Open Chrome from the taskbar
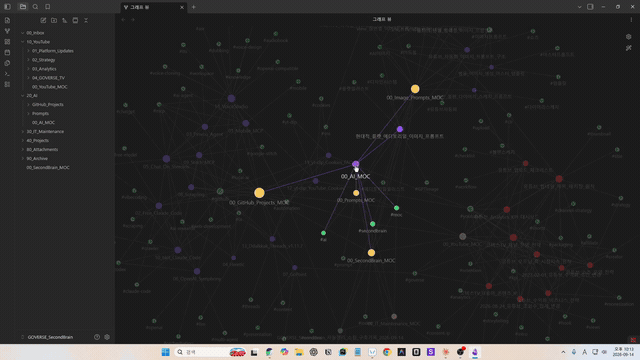640x360 pixels. [x=387, y=352]
